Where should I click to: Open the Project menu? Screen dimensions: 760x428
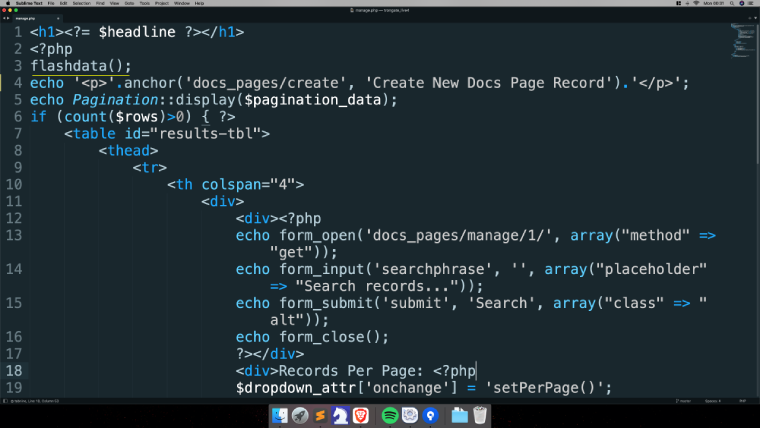pos(162,3)
